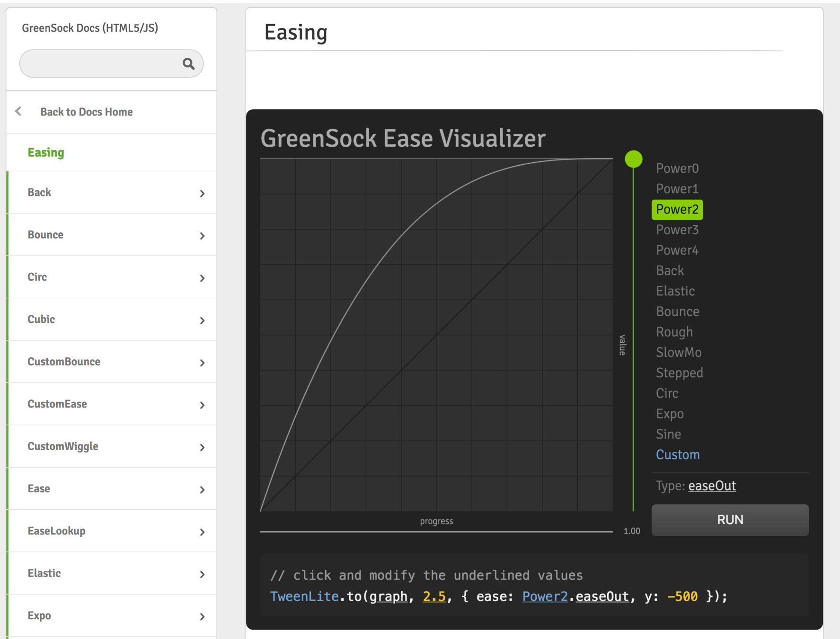
Task: Open the EaseLookup sidebar entry
Action: [112, 531]
